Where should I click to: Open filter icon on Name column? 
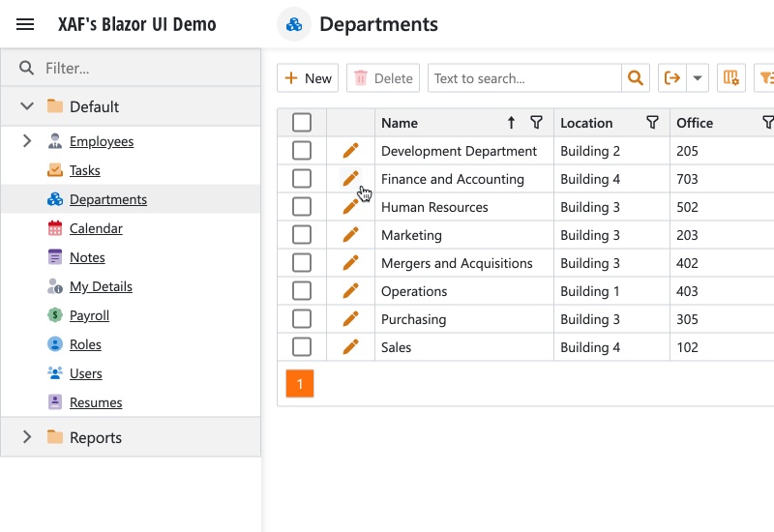(537, 123)
